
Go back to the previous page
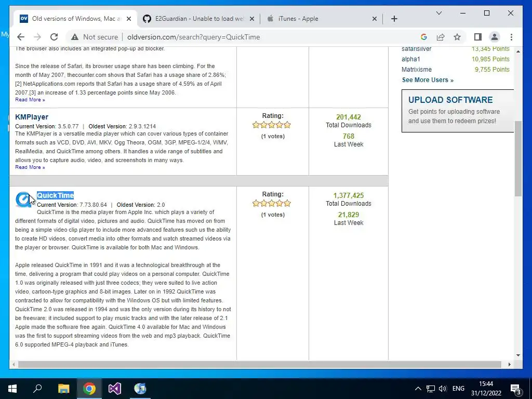(x=21, y=37)
